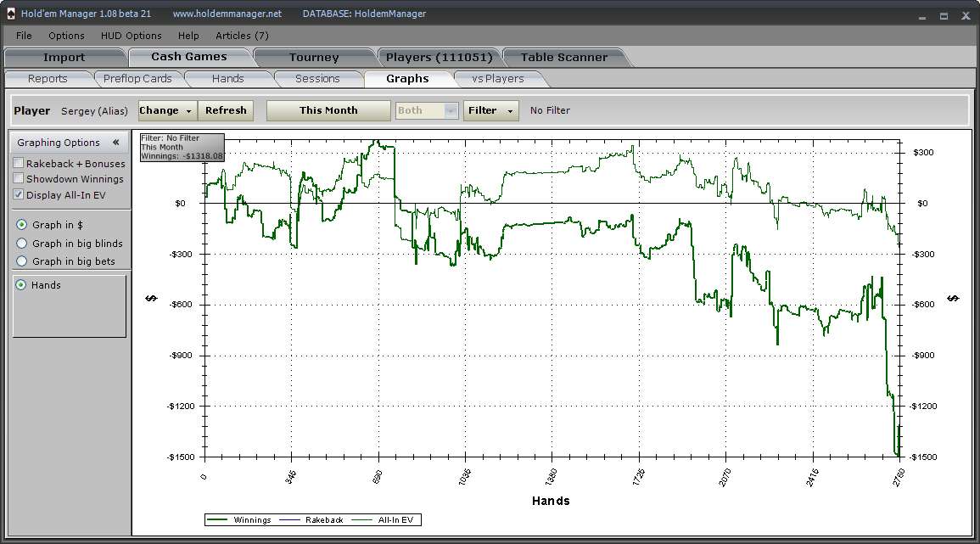Uncheck Display All-In EV option

pos(19,194)
